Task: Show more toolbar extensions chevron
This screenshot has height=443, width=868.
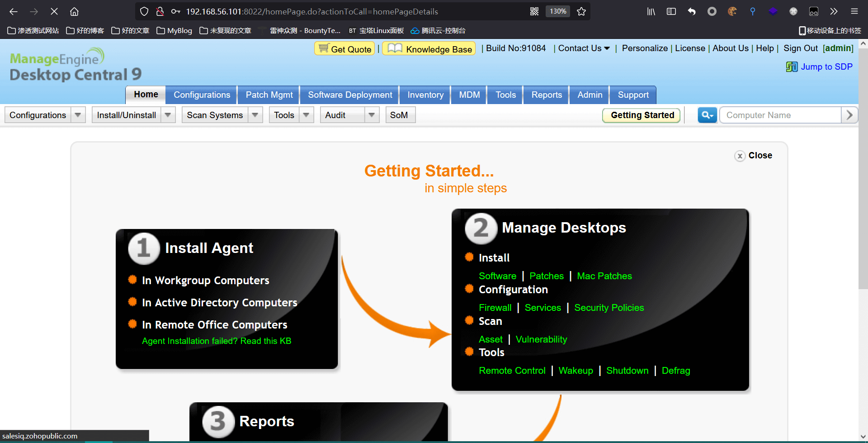Action: [x=834, y=11]
